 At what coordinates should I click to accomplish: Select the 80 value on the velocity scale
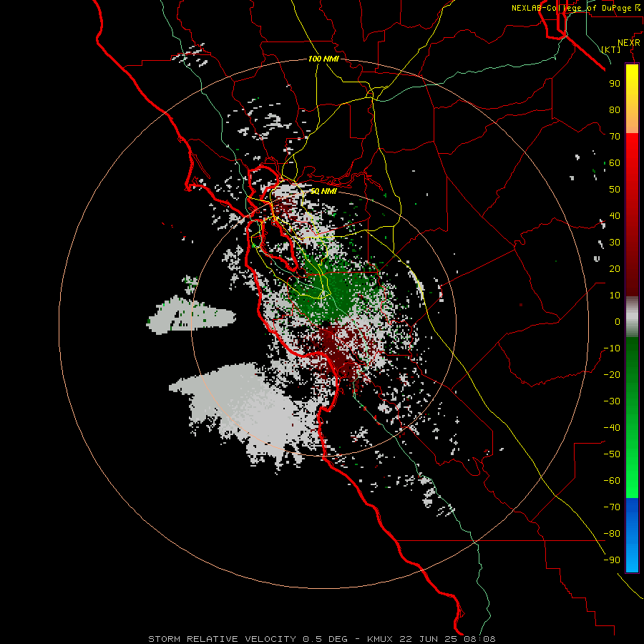pyautogui.click(x=615, y=110)
